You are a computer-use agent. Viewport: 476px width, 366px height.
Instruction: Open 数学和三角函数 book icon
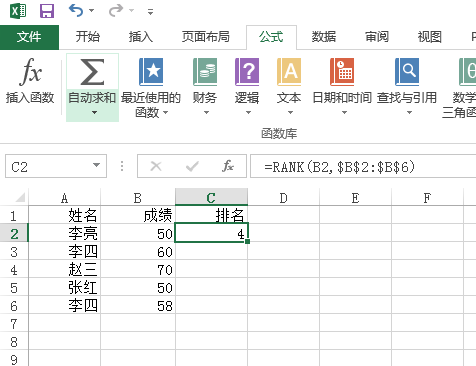tap(468, 72)
